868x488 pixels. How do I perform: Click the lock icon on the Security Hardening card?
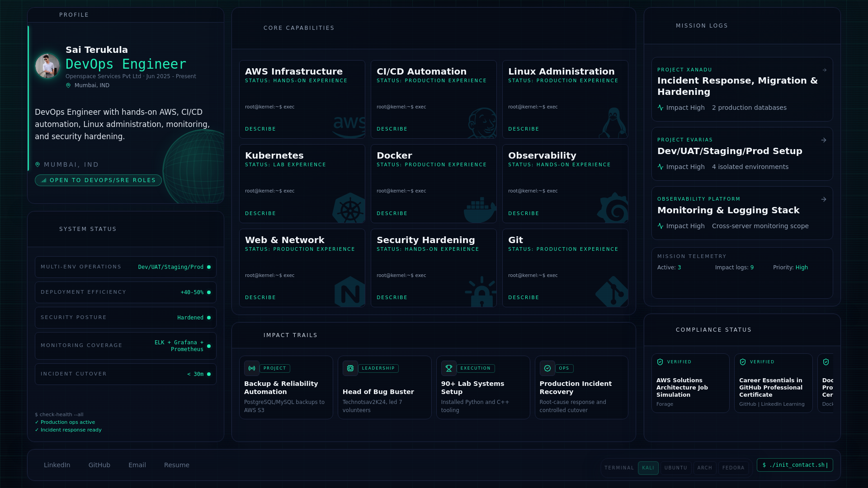[481, 292]
